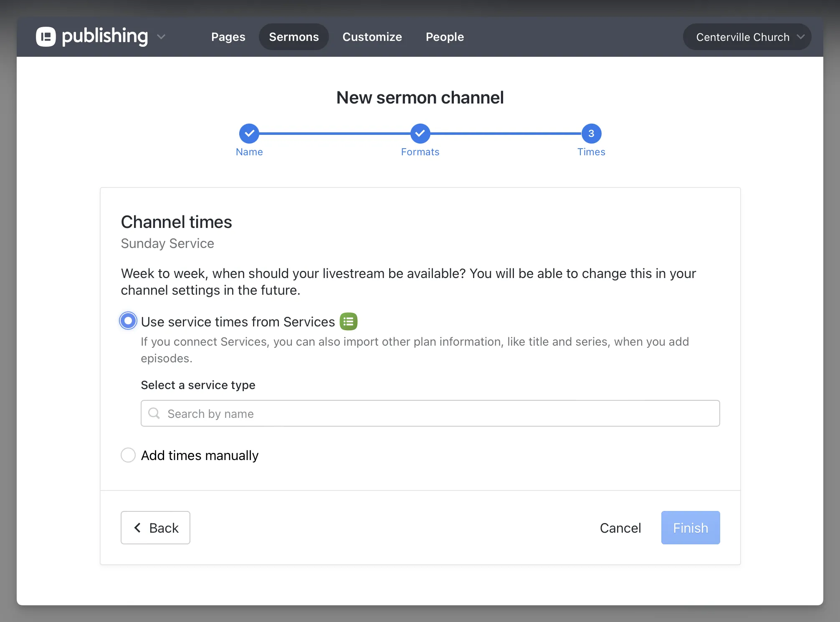Image resolution: width=840 pixels, height=622 pixels.
Task: Open the service type search combo box
Action: pyautogui.click(x=430, y=413)
